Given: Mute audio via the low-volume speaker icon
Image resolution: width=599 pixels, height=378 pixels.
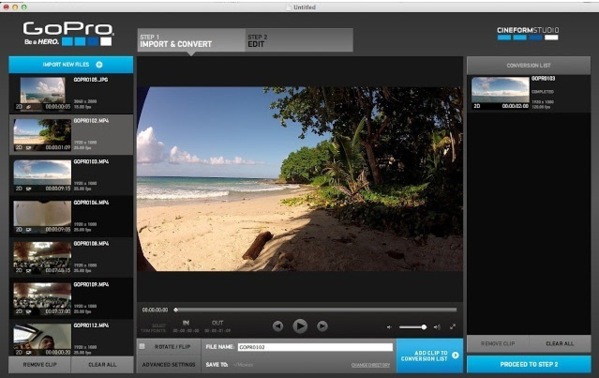Looking at the screenshot, I should [x=389, y=327].
